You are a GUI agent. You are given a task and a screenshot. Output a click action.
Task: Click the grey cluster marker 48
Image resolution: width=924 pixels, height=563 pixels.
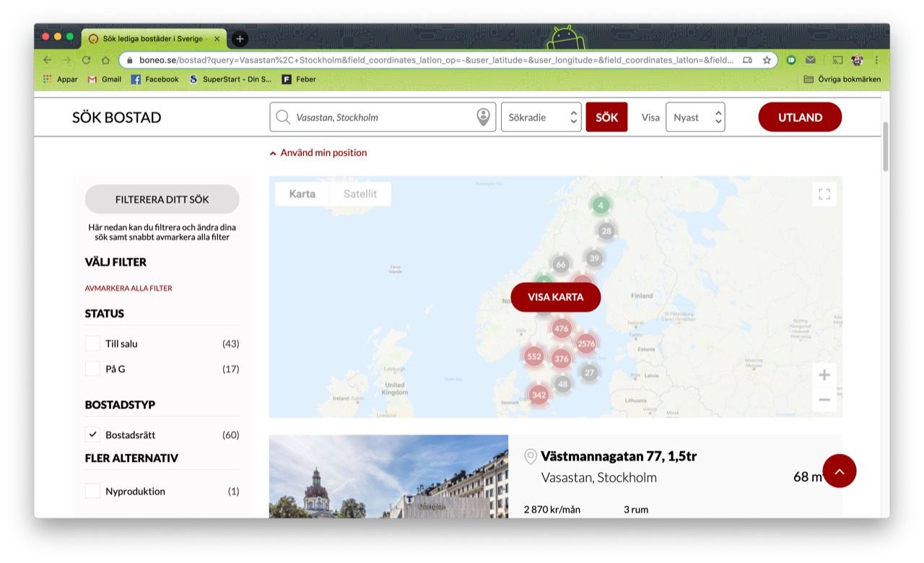tap(562, 384)
